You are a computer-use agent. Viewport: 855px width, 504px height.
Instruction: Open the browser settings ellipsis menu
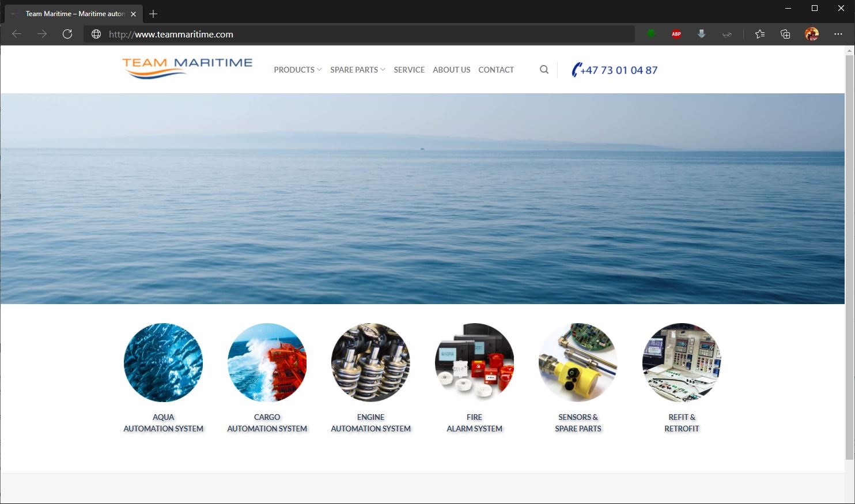click(838, 34)
